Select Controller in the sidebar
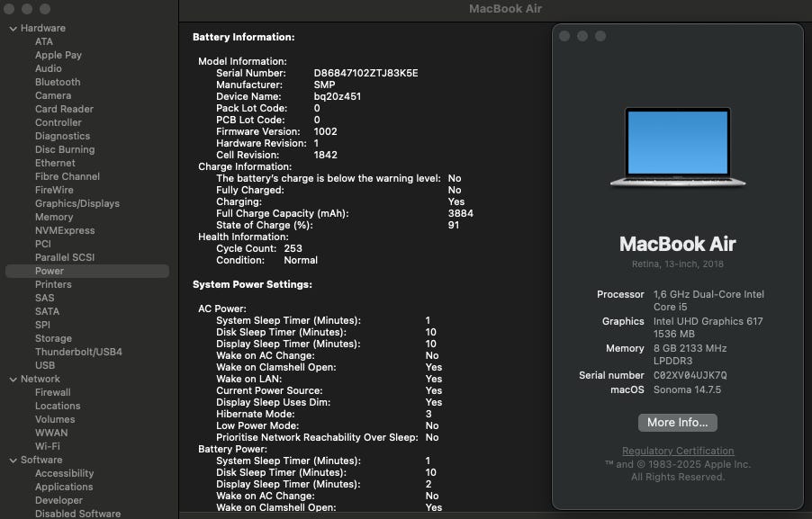The width and height of the screenshot is (812, 519). (58, 122)
